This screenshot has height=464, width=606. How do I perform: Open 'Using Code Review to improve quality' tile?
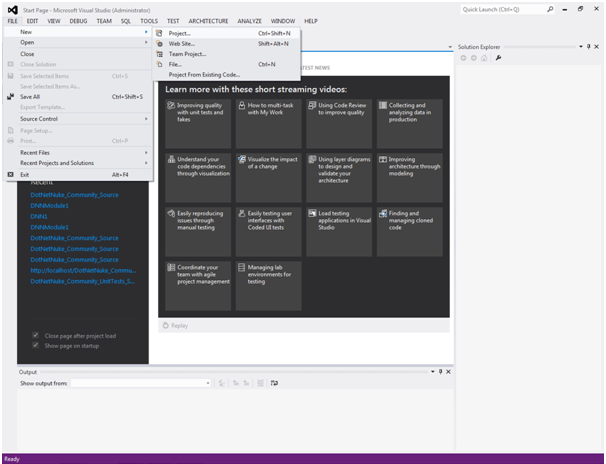point(339,124)
